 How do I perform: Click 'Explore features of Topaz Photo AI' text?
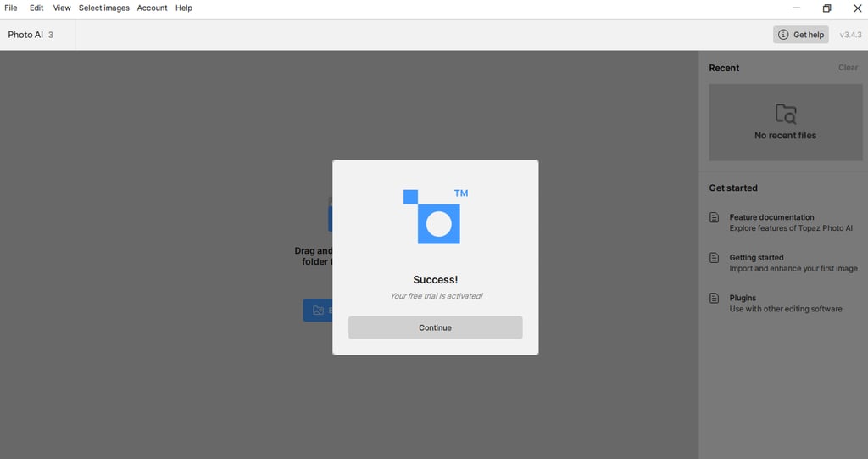(x=791, y=228)
